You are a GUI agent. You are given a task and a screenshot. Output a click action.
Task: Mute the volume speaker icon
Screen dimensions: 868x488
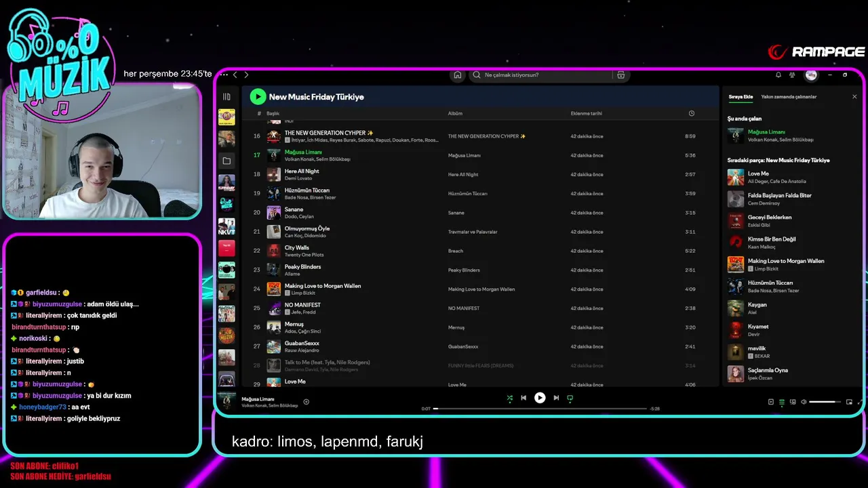804,402
